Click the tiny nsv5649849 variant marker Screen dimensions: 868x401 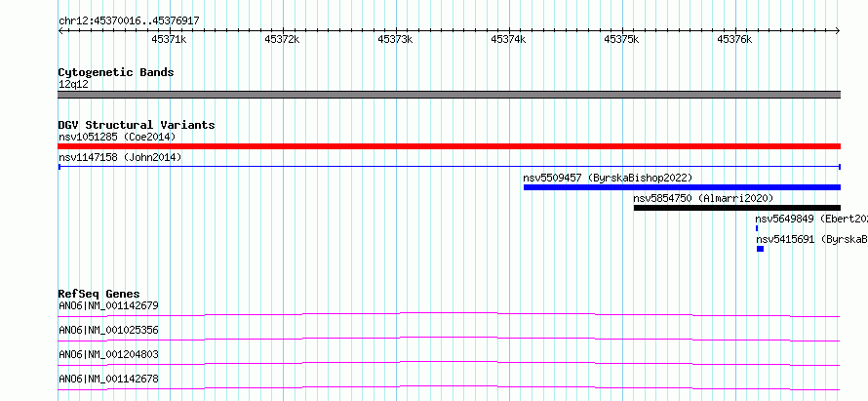click(757, 228)
